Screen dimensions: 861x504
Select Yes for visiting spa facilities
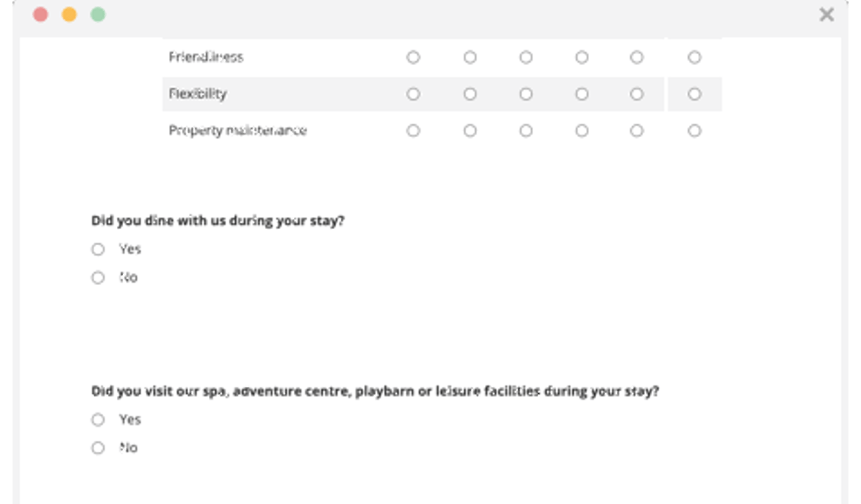[x=98, y=420]
